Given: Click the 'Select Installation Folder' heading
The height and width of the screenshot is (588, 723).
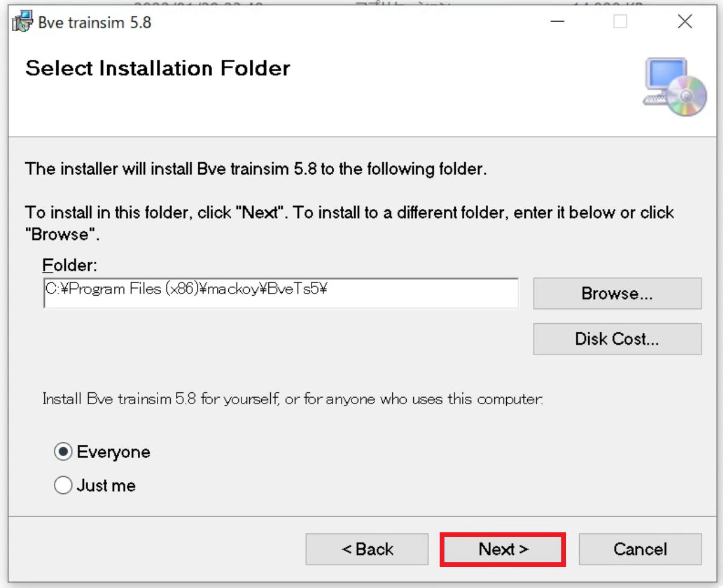Looking at the screenshot, I should [158, 68].
